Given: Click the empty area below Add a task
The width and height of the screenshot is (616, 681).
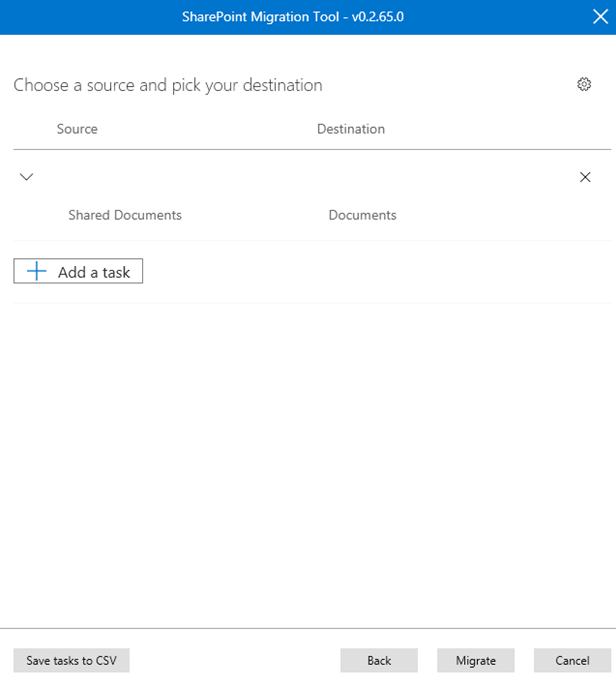Looking at the screenshot, I should pyautogui.click(x=300, y=450).
